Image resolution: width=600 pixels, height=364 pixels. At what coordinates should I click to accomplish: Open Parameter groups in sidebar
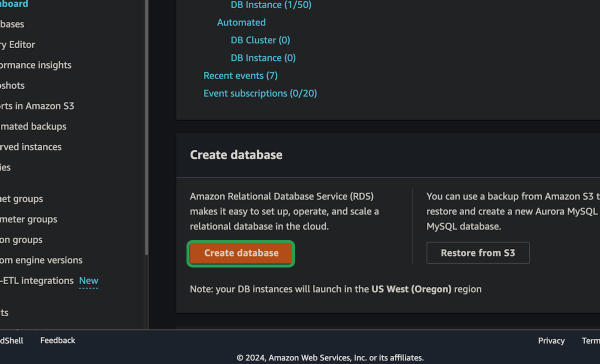tap(28, 219)
